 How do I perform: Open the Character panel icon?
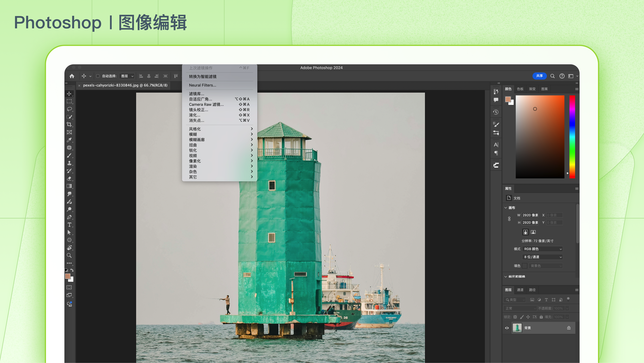point(496,144)
